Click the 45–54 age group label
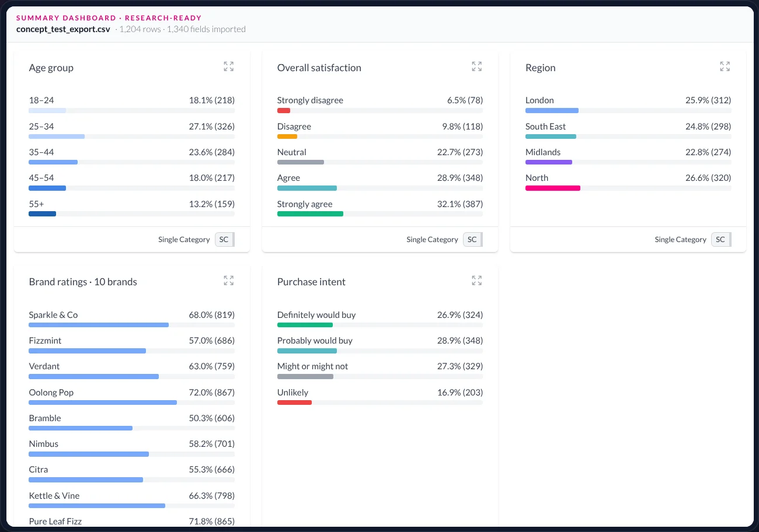Screen dimensions: 759x532 (x=41, y=178)
